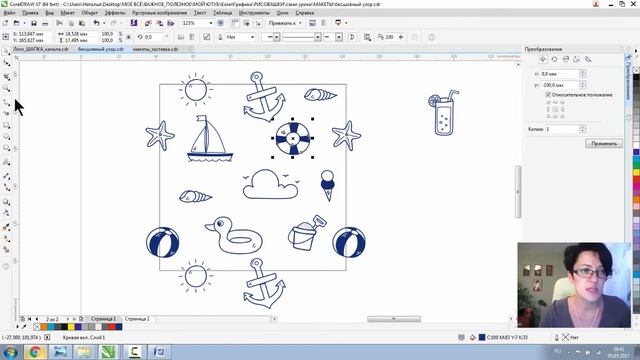The image size is (640, 360).
Task: Click the document palette eyedropper icon
Action: coord(24,327)
